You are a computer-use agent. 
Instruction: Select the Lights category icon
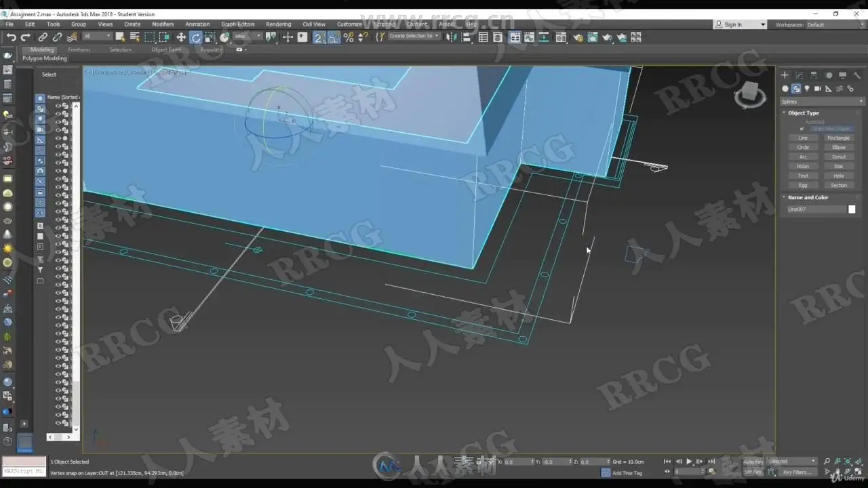point(807,89)
